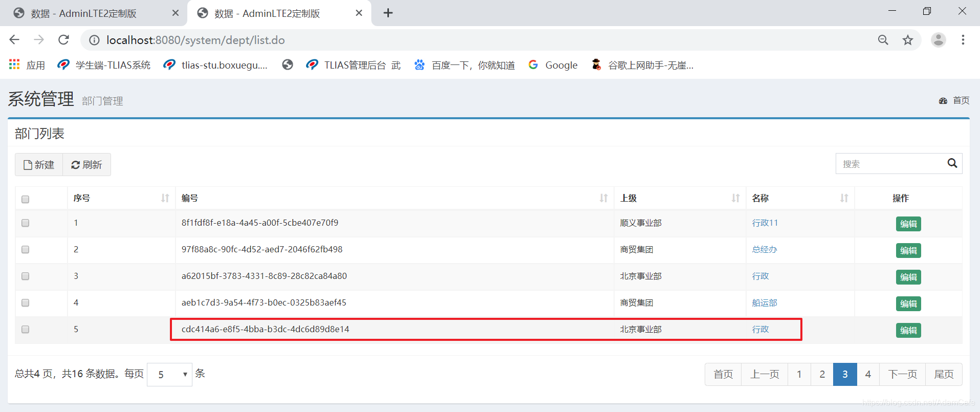
Task: Open the TLIAS管理后台 bookmark
Action: click(354, 65)
